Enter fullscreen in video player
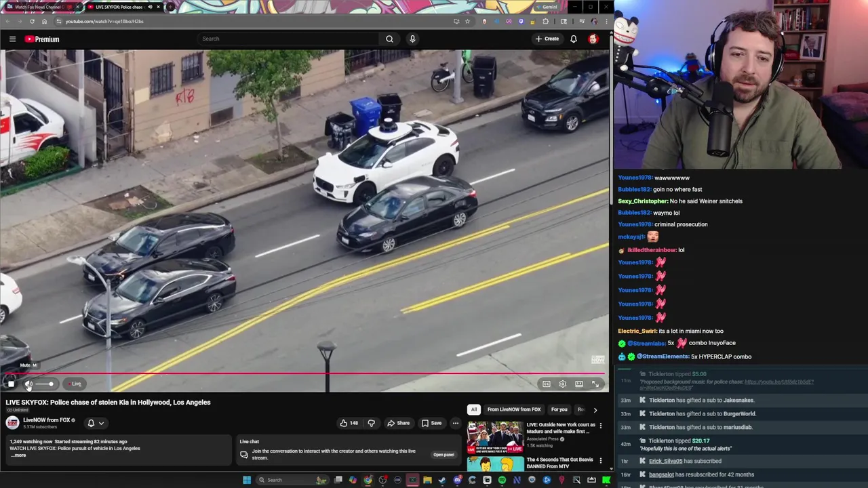The image size is (868, 488). (x=595, y=384)
